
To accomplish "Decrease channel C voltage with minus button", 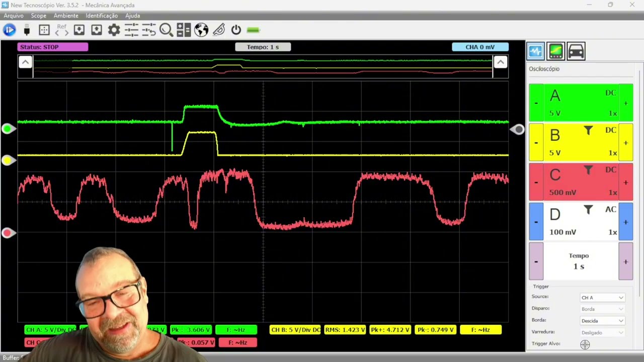I will [x=536, y=183].
